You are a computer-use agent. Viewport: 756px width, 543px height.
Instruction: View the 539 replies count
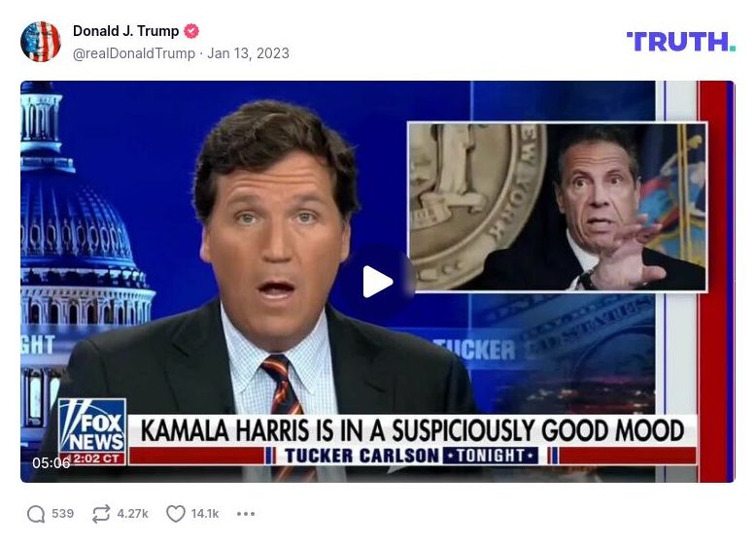tap(63, 514)
